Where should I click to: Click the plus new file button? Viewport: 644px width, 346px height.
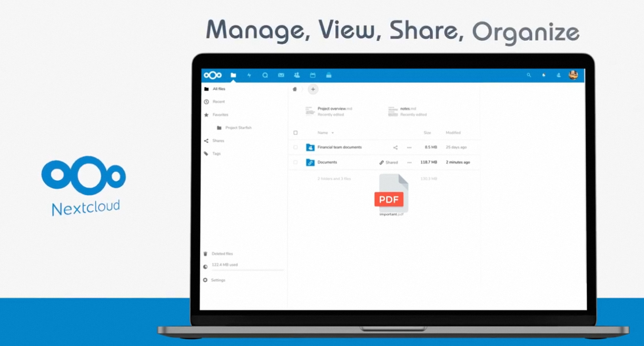point(313,90)
